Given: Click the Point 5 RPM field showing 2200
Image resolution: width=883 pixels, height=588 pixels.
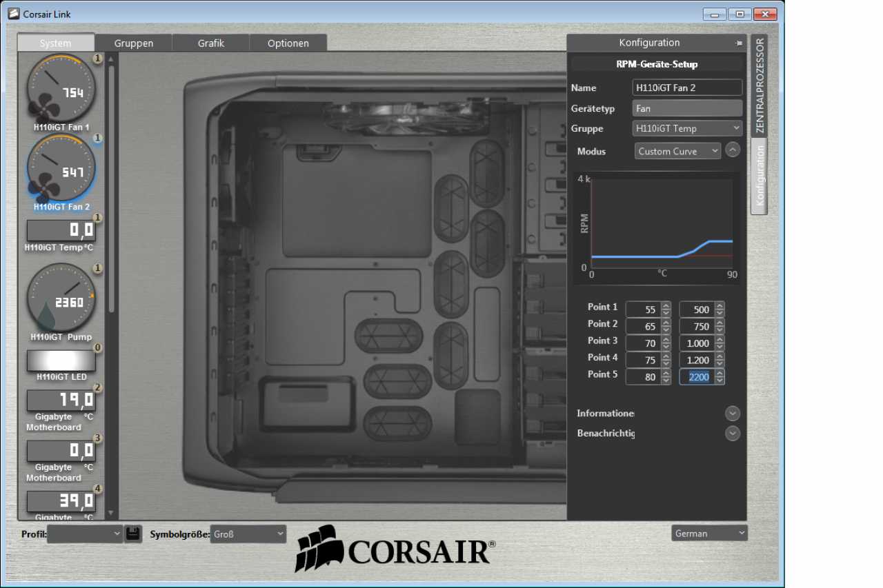Looking at the screenshot, I should tap(697, 377).
